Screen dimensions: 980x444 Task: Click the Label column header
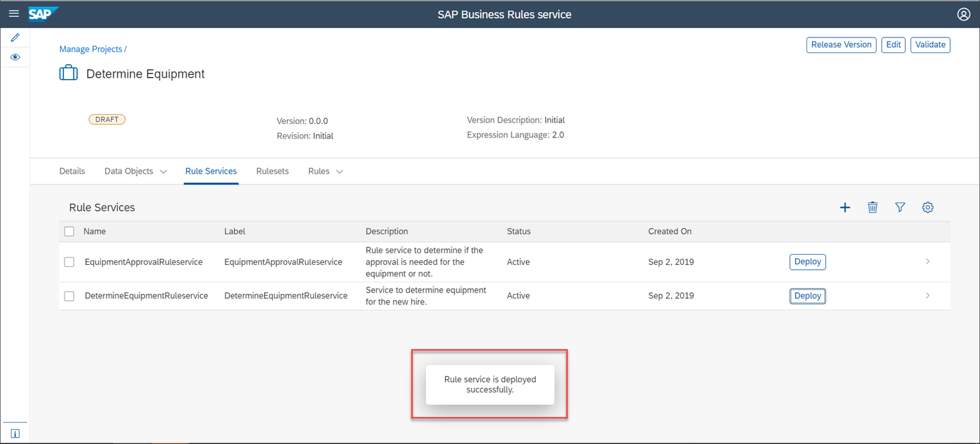coord(235,232)
